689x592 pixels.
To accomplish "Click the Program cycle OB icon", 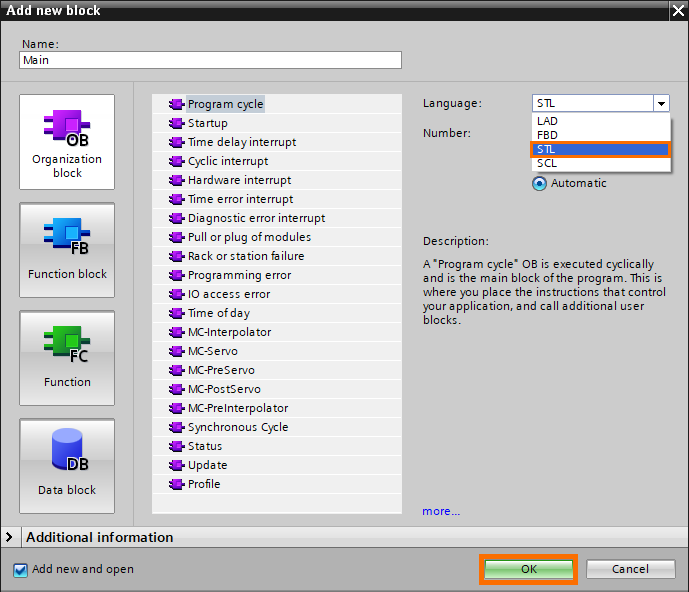I will [177, 104].
